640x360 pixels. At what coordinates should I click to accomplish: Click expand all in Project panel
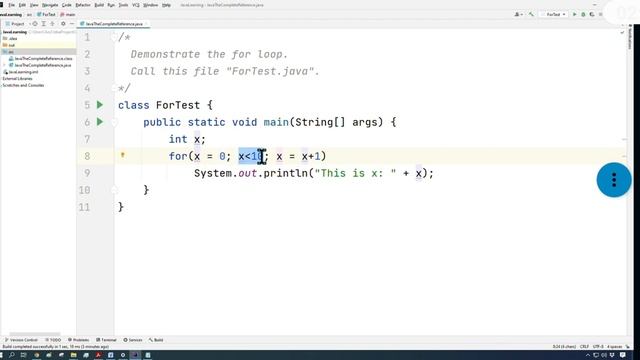click(x=44, y=24)
